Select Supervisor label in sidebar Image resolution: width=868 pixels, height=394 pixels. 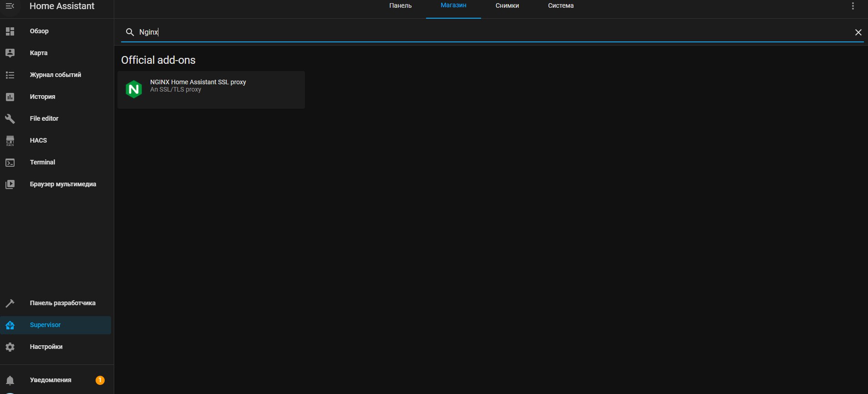click(45, 325)
